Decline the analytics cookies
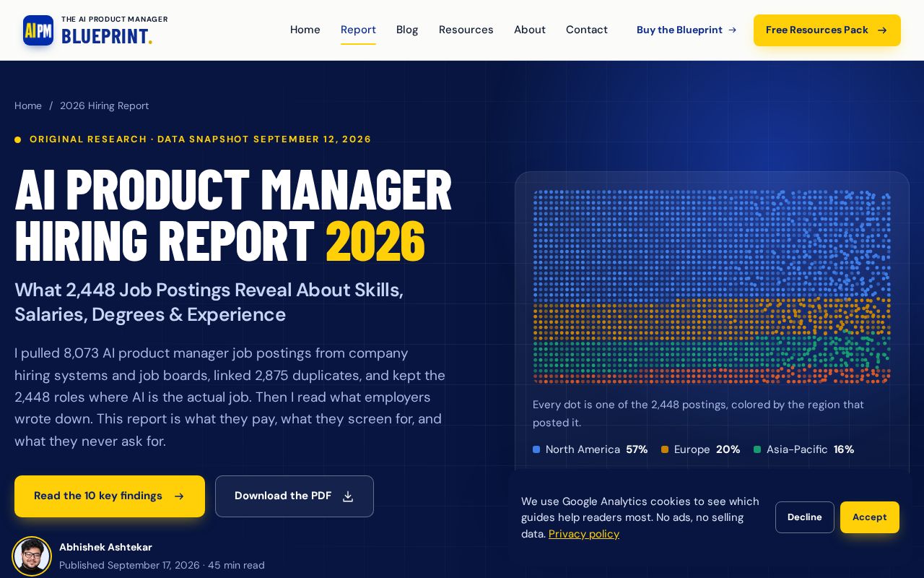Screen dimensions: 924x578 805,517
